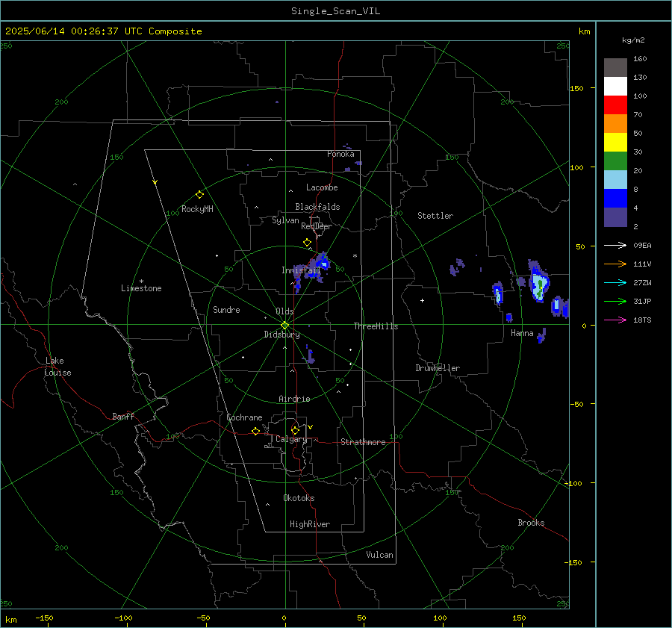The height and width of the screenshot is (628, 672).
Task: Pick the blue 4-8 legend swatch
Action: click(615, 199)
